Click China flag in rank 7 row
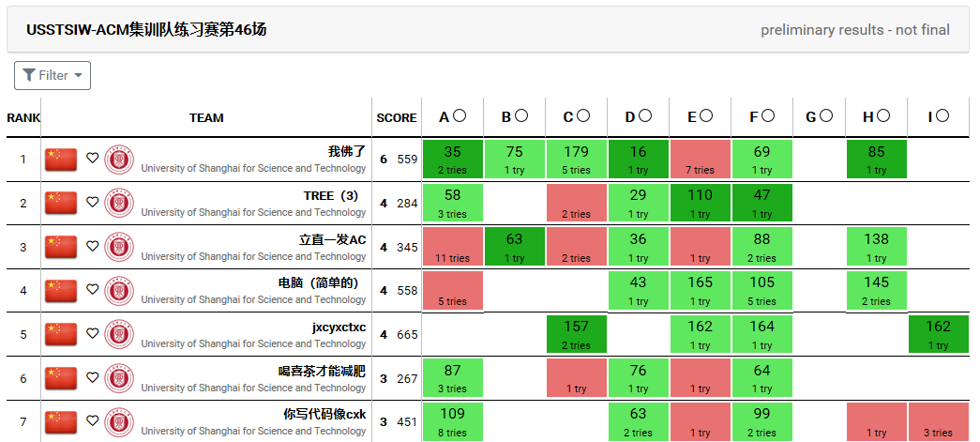 pos(61,422)
